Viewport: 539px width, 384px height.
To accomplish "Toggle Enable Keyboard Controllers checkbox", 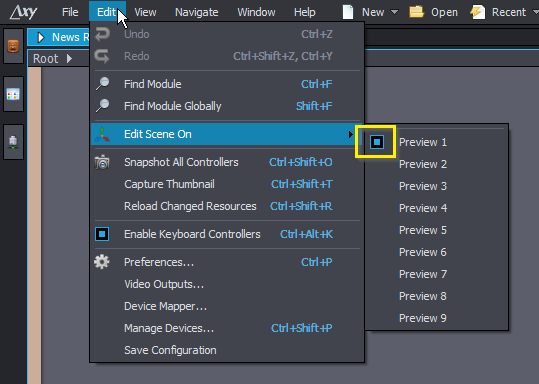I will pos(102,234).
